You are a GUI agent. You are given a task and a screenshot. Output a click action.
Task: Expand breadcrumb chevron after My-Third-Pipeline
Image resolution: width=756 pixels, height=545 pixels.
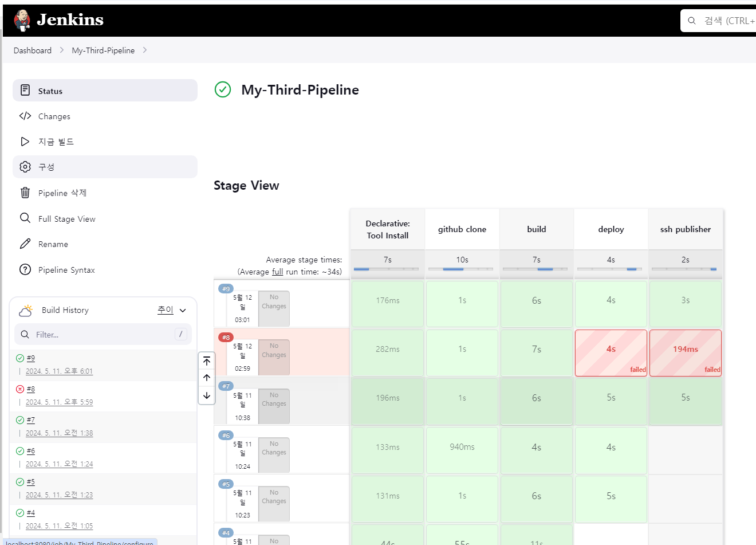[x=145, y=50]
